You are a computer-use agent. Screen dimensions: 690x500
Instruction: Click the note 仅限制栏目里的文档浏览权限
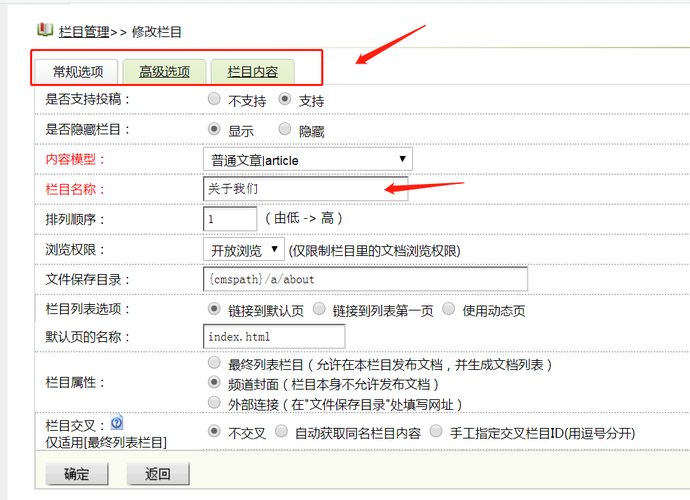click(x=374, y=251)
